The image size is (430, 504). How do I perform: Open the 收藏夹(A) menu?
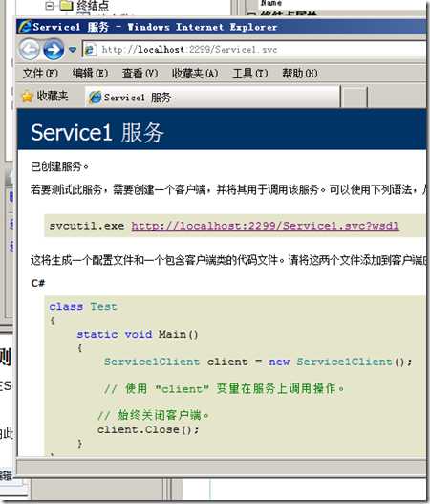click(195, 74)
